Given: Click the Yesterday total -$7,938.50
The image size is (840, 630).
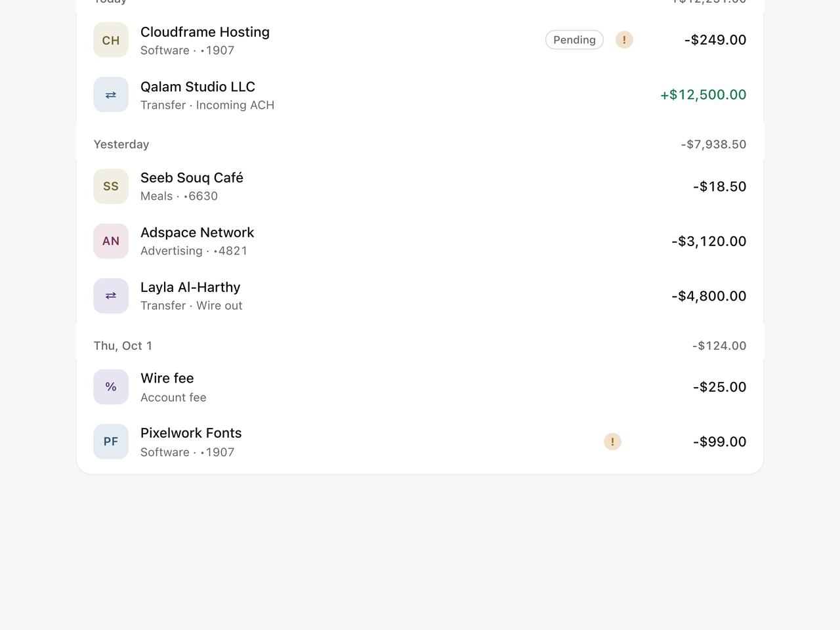Looking at the screenshot, I should click(x=713, y=144).
